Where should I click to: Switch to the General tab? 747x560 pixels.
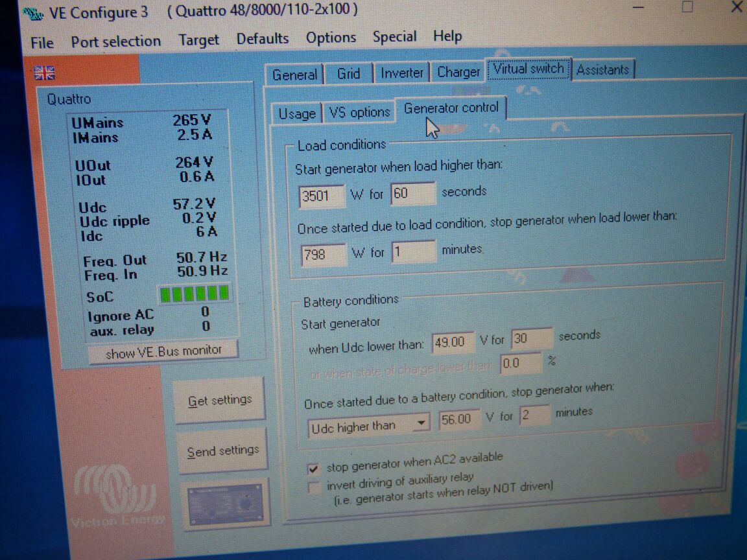coord(295,75)
